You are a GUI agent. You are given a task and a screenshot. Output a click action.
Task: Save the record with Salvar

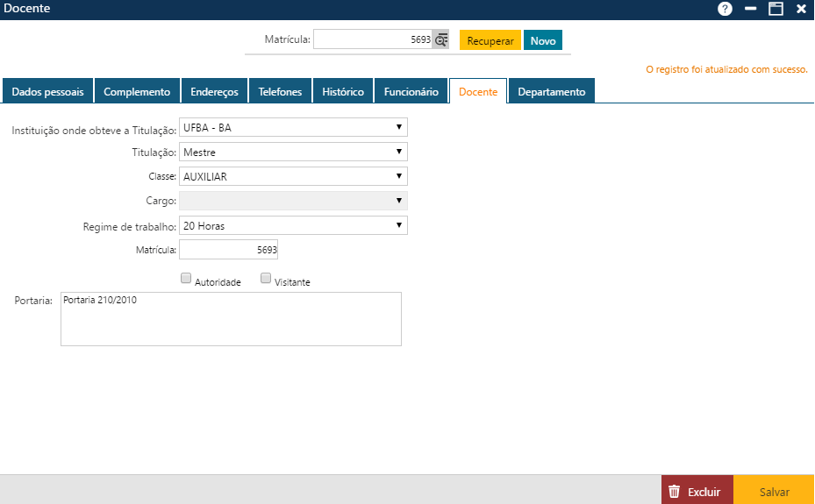tap(774, 491)
